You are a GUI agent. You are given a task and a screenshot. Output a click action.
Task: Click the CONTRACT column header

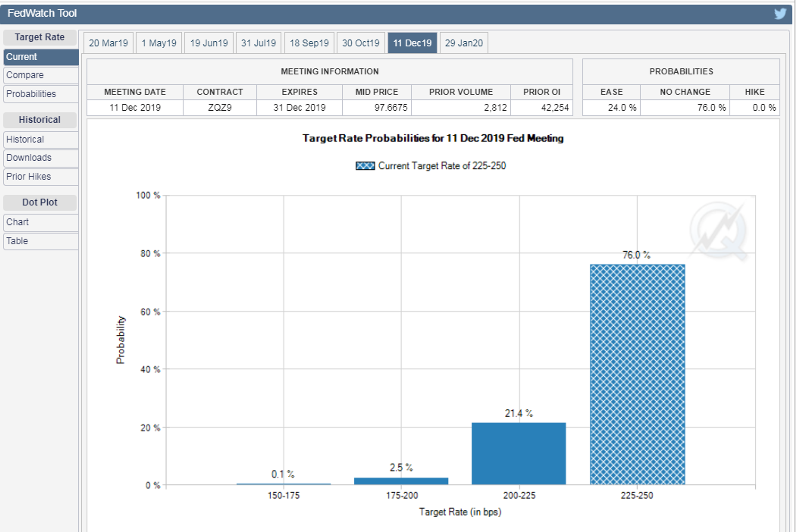click(220, 92)
